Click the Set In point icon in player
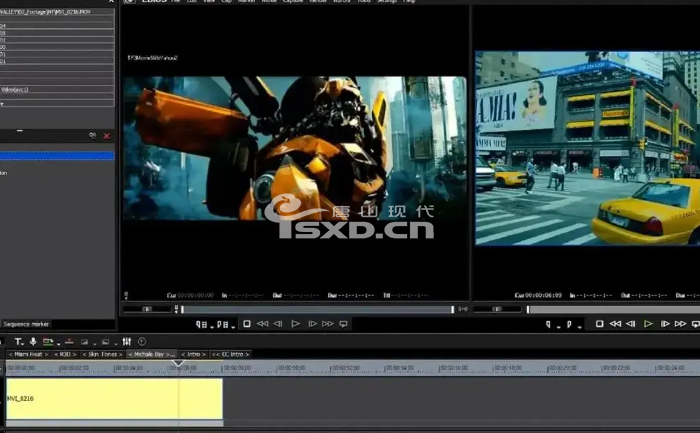 point(200,324)
